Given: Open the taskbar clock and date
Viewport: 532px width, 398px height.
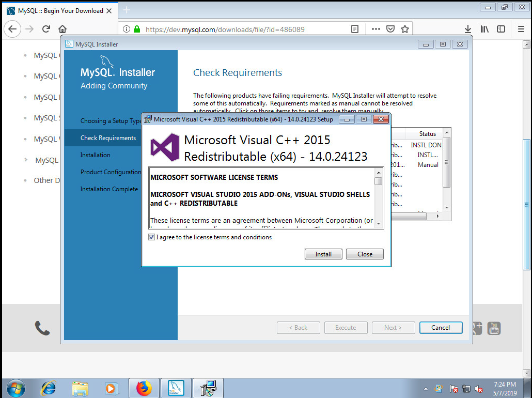Looking at the screenshot, I should pos(505,389).
